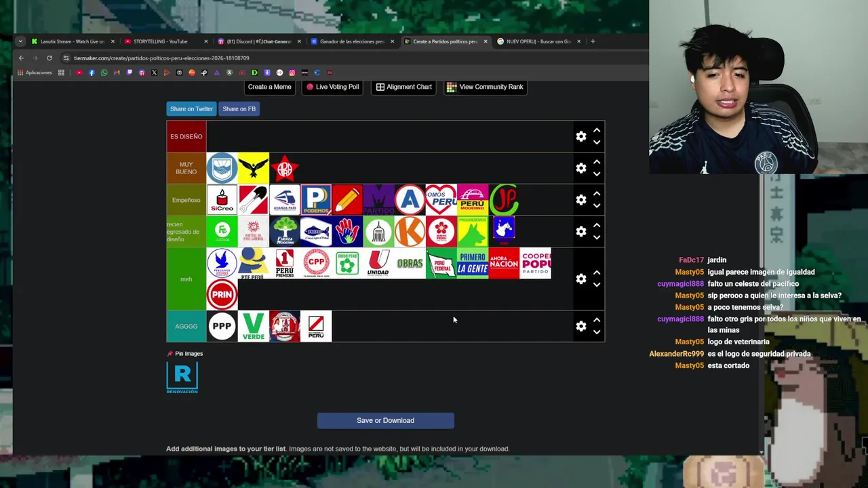The image size is (868, 488).
Task: Close the Create a Partidos políticos tab
Action: pos(485,41)
